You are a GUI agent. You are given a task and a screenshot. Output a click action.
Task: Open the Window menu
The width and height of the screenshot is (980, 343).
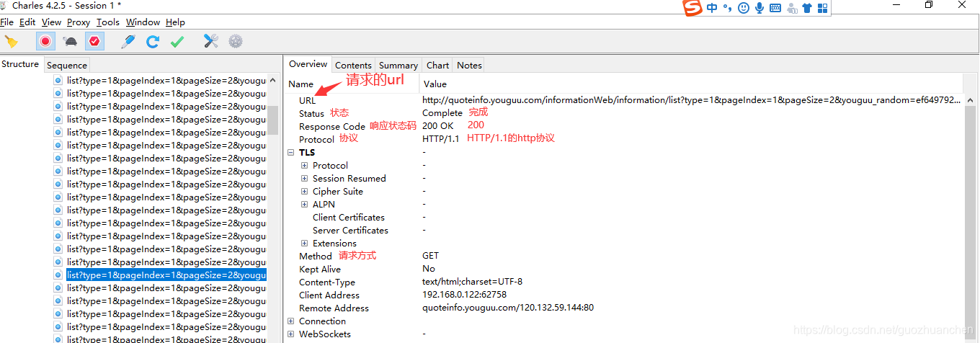(143, 22)
